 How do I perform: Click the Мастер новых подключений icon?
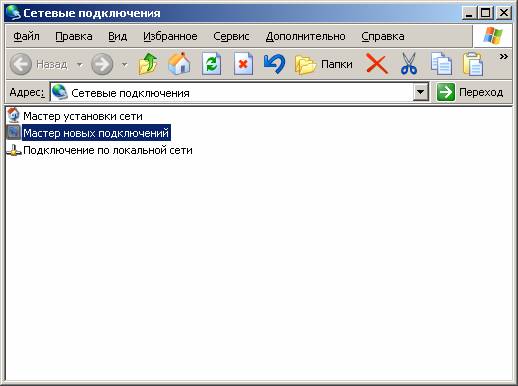click(x=14, y=133)
